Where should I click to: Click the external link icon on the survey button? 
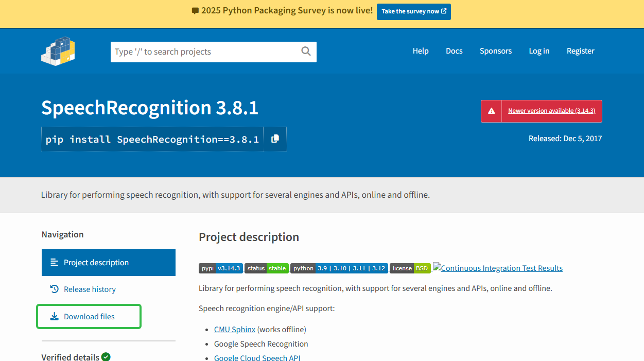pos(443,11)
